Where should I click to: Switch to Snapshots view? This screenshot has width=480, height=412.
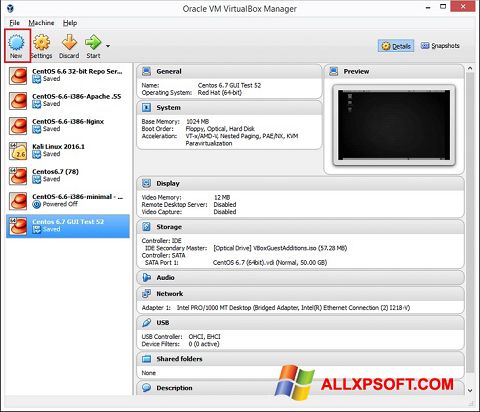click(x=440, y=46)
